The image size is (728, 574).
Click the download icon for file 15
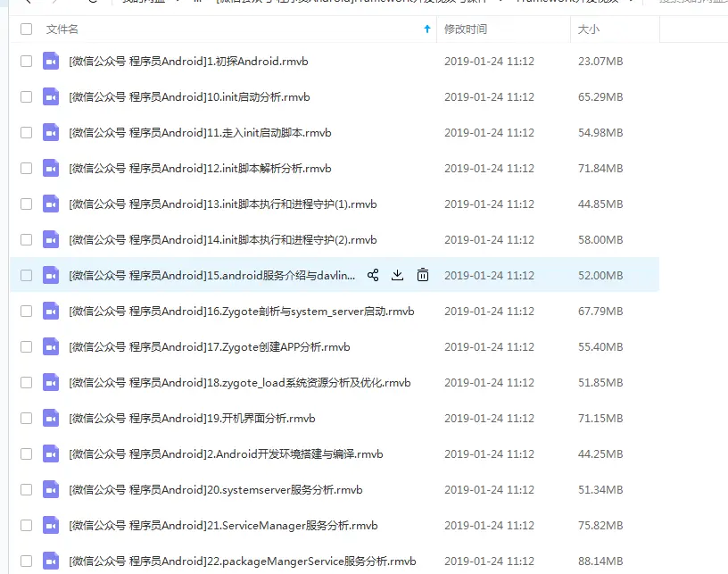pyautogui.click(x=397, y=275)
